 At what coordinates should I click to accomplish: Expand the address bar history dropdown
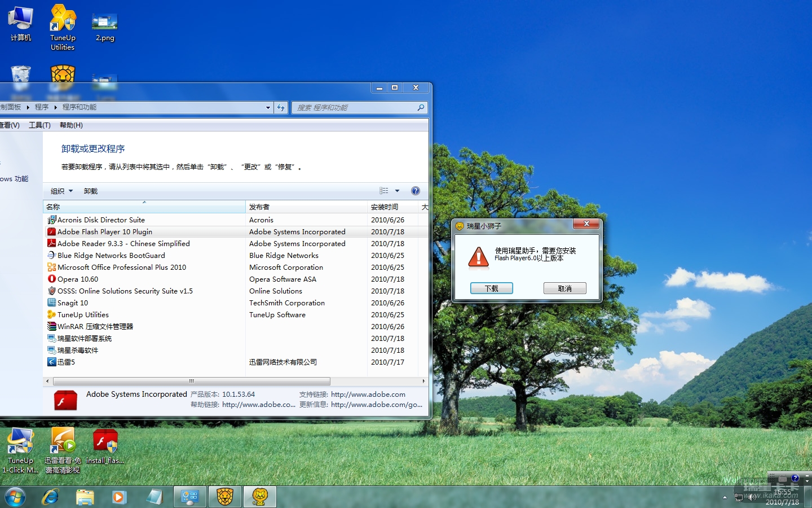click(268, 107)
